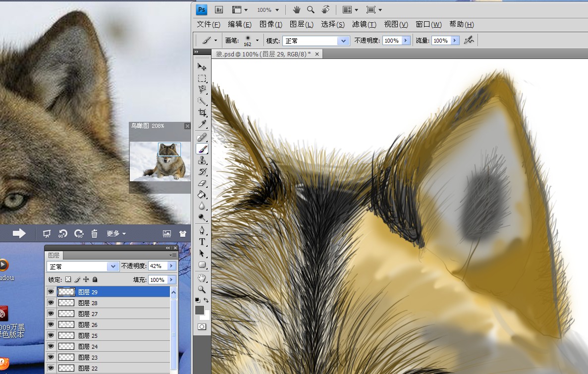The image size is (588, 374).
Task: Click the 更多 button in image viewer
Action: (116, 233)
